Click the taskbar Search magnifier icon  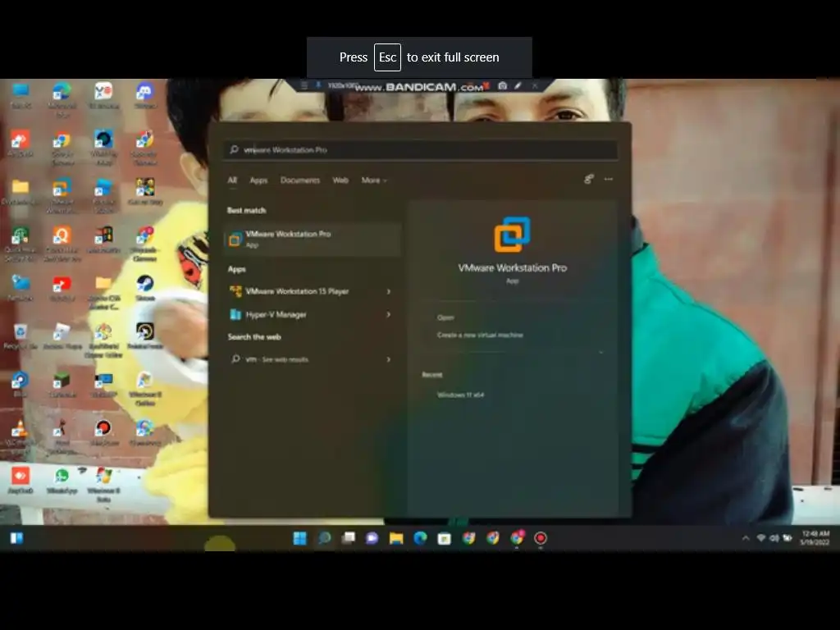pyautogui.click(x=324, y=538)
